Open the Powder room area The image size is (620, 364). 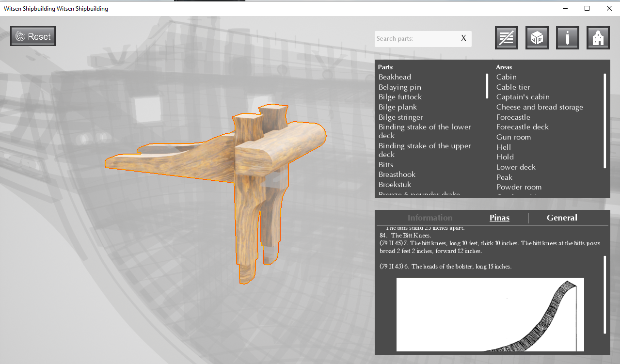519,187
